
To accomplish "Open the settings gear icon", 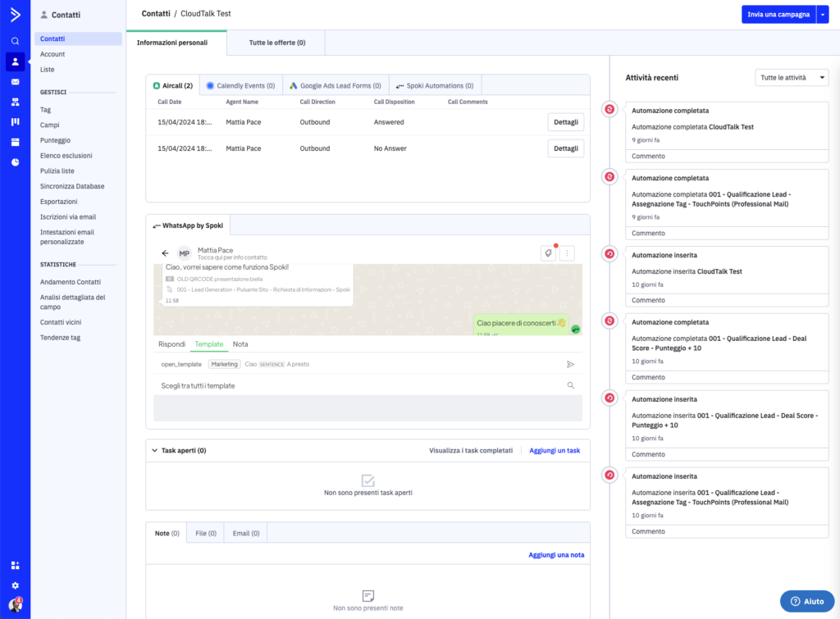I will (x=15, y=586).
